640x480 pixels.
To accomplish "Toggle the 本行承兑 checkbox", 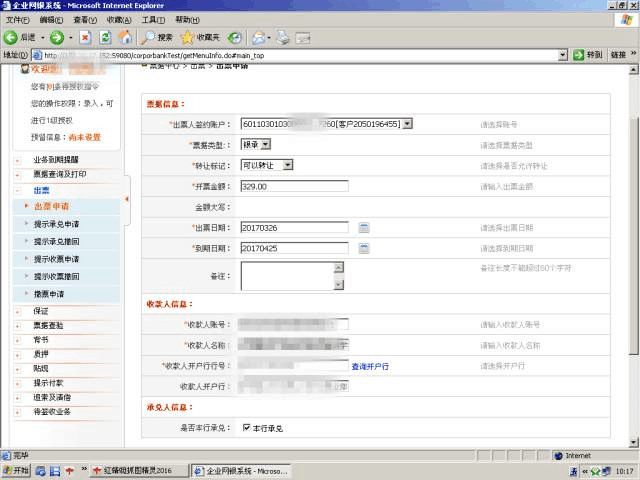I will tap(246, 427).
